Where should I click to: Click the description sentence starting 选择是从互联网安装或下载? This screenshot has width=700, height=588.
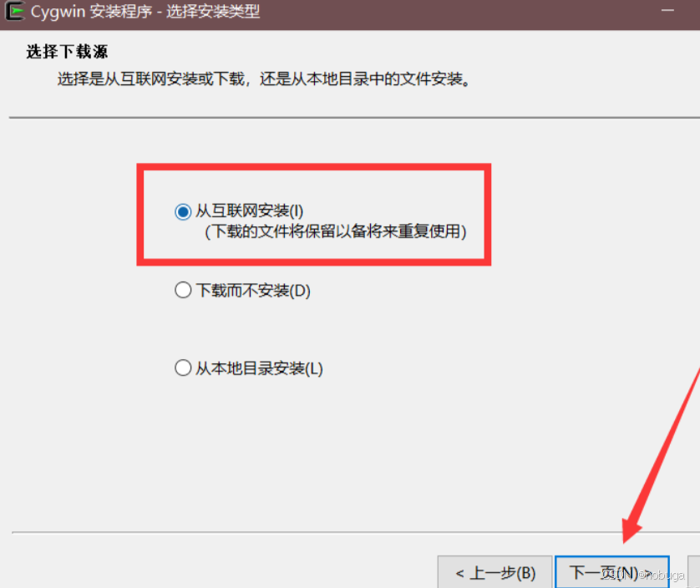264,79
